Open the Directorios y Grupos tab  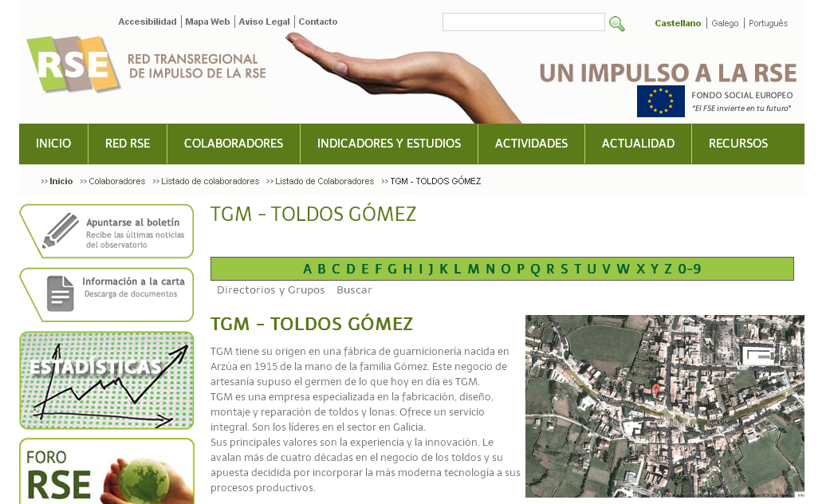[271, 290]
